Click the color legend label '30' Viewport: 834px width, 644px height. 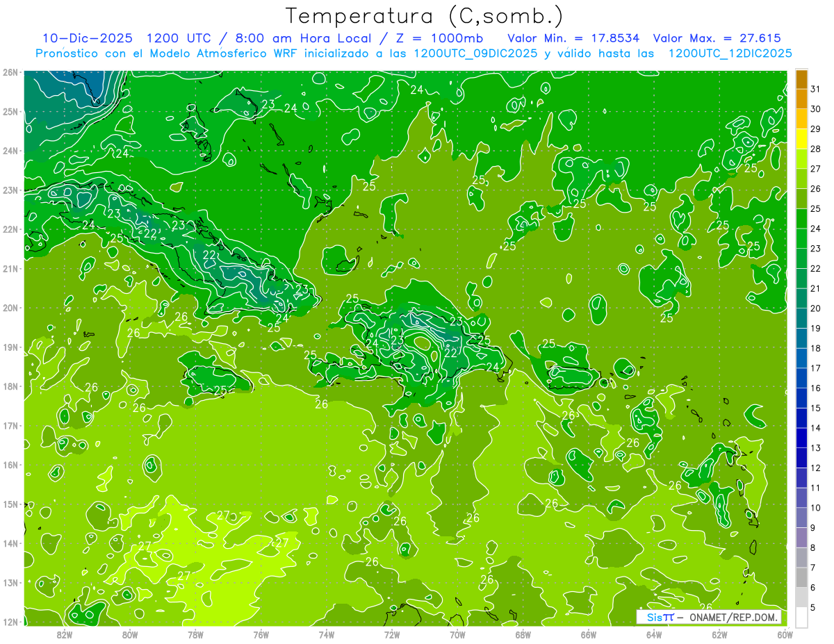[815, 109]
